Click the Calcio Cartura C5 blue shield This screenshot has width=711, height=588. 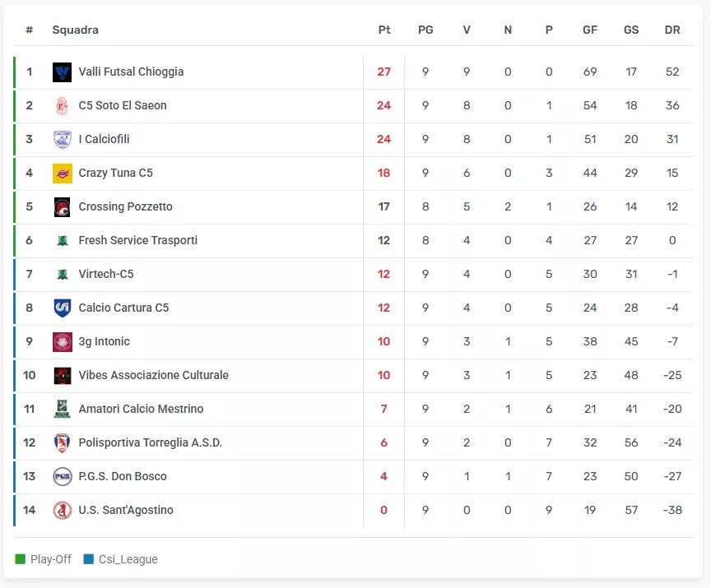tap(63, 308)
